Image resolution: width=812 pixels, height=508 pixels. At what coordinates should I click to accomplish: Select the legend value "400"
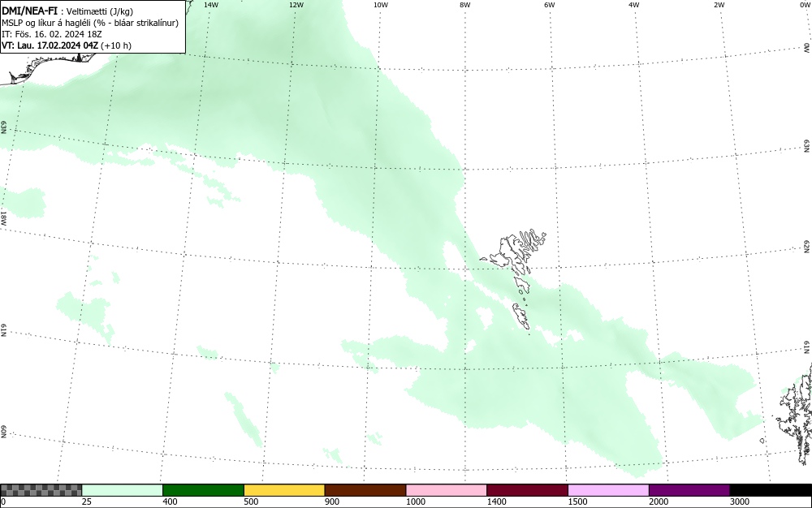pyautogui.click(x=170, y=502)
